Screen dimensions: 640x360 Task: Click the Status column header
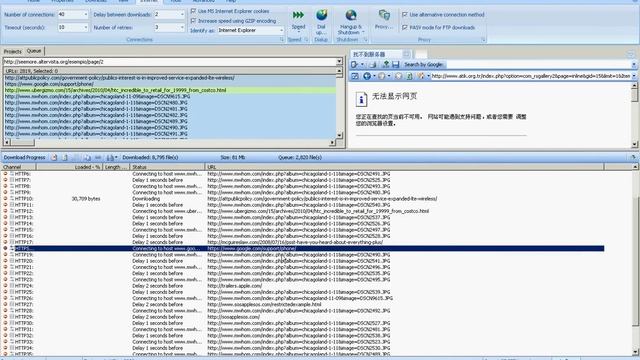167,167
